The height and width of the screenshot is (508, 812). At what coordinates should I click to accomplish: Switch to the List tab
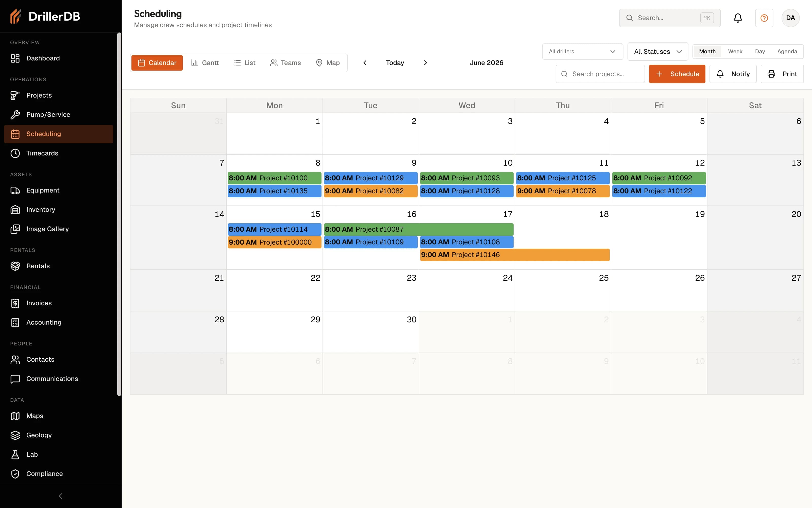coord(244,63)
